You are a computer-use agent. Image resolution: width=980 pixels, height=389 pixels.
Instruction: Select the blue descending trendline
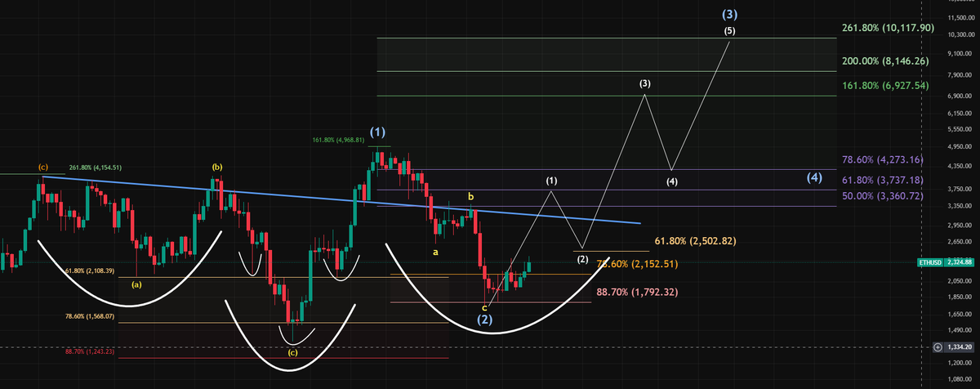[x=341, y=199]
